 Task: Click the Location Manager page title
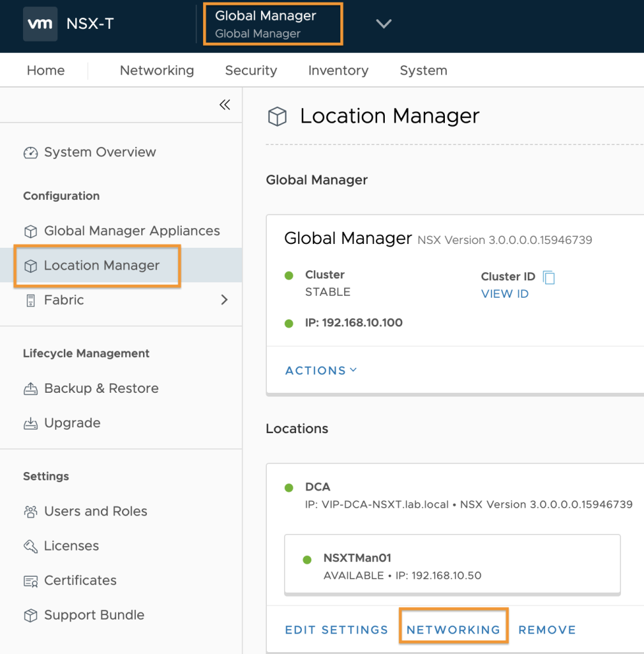(x=390, y=116)
